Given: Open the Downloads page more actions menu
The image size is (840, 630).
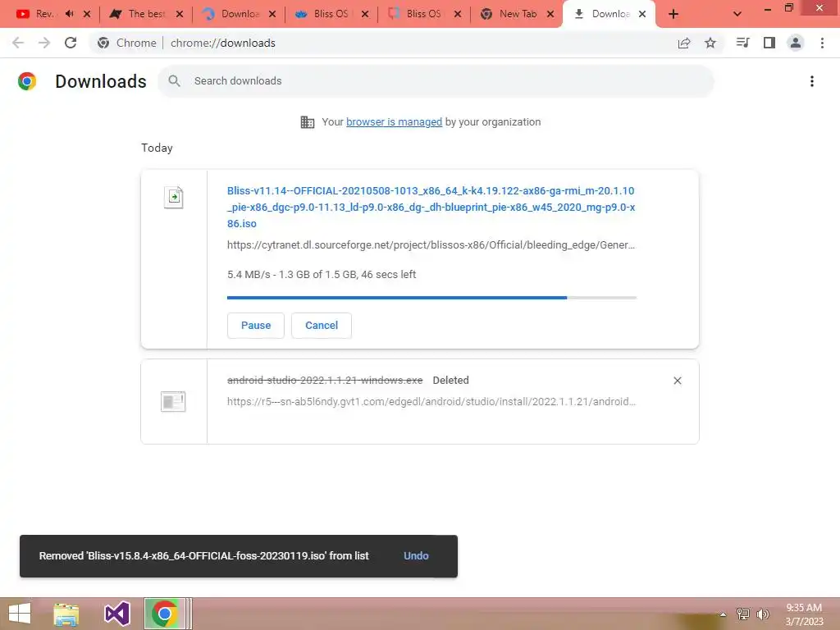Looking at the screenshot, I should [812, 81].
